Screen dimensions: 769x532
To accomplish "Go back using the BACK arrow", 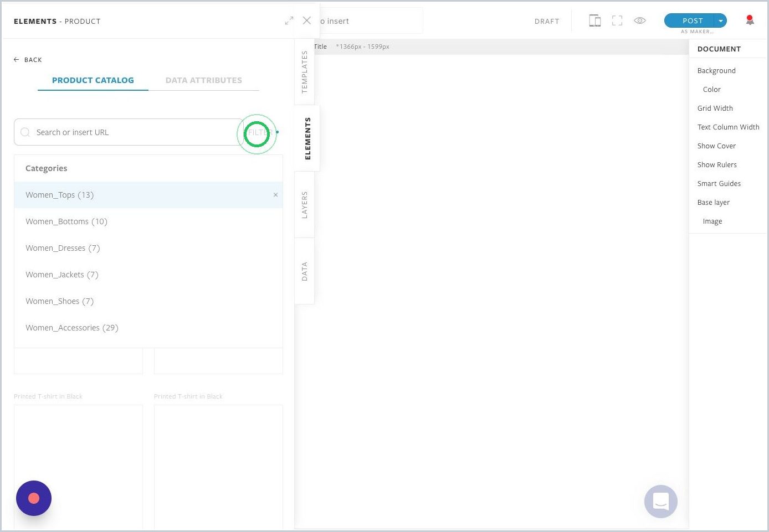I will point(28,60).
